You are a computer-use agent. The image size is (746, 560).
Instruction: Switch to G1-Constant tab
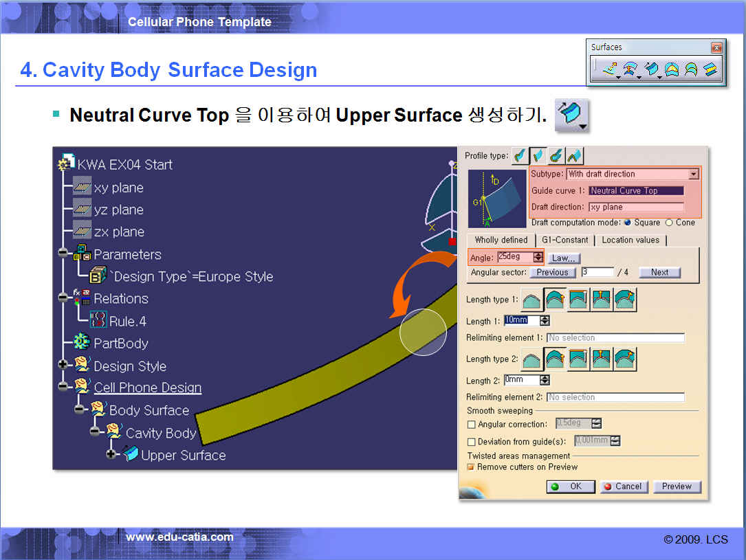[x=564, y=240]
